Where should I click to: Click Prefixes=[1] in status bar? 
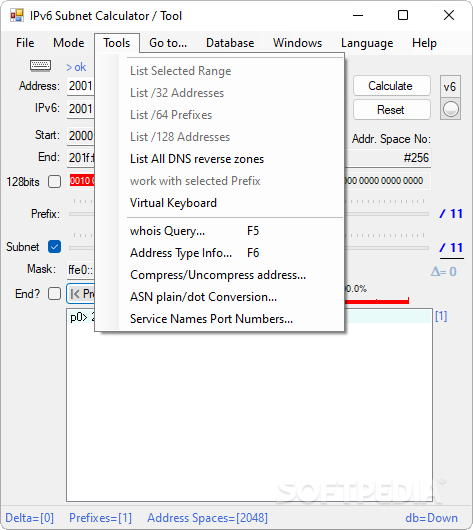[x=100, y=518]
